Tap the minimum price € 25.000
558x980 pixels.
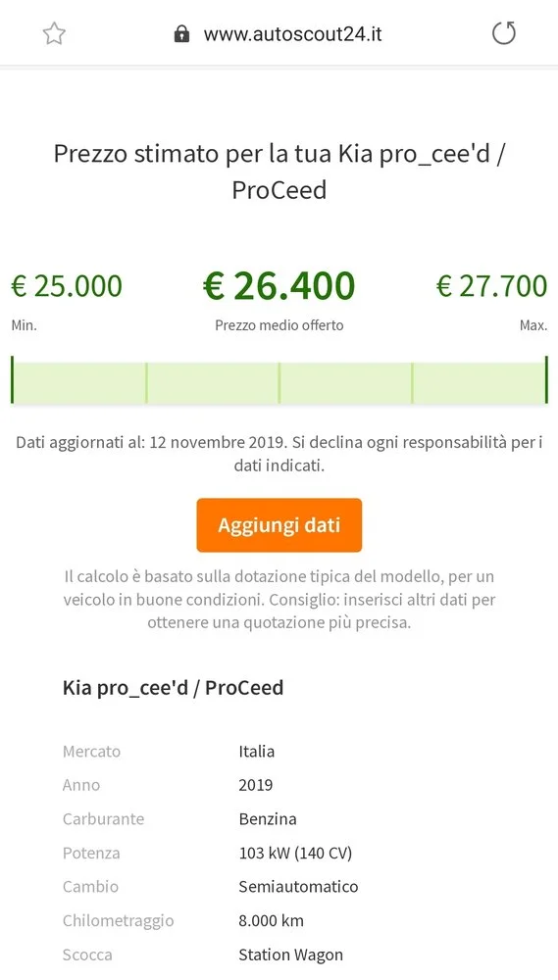(67, 286)
